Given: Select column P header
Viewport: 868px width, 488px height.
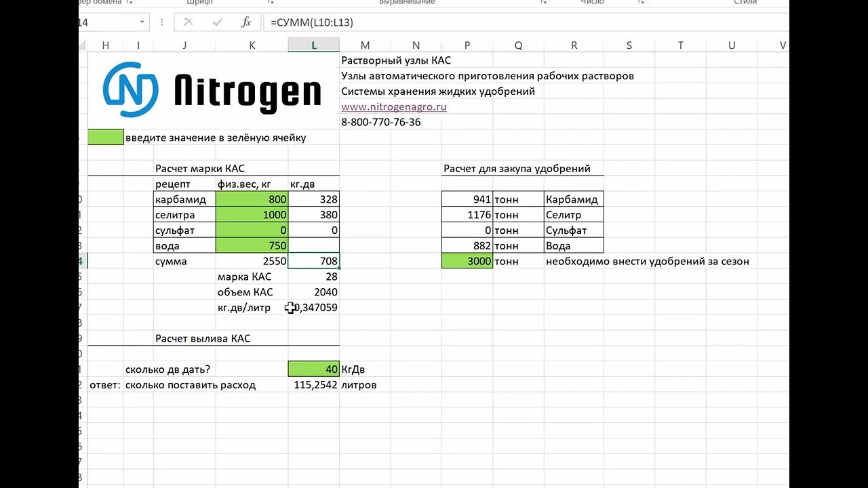Looking at the screenshot, I should (467, 45).
